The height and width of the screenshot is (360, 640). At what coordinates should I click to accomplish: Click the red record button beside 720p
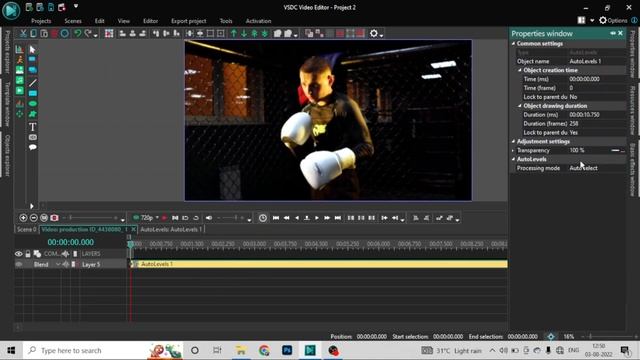(x=164, y=218)
